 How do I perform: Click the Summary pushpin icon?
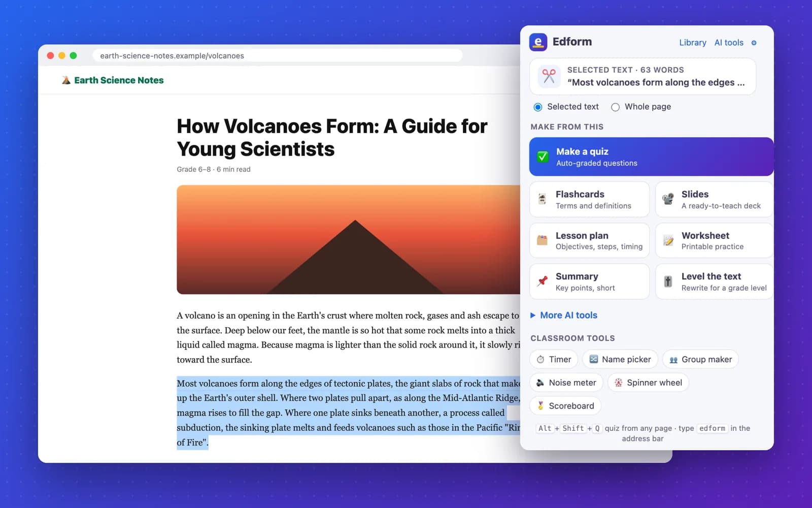[542, 281]
